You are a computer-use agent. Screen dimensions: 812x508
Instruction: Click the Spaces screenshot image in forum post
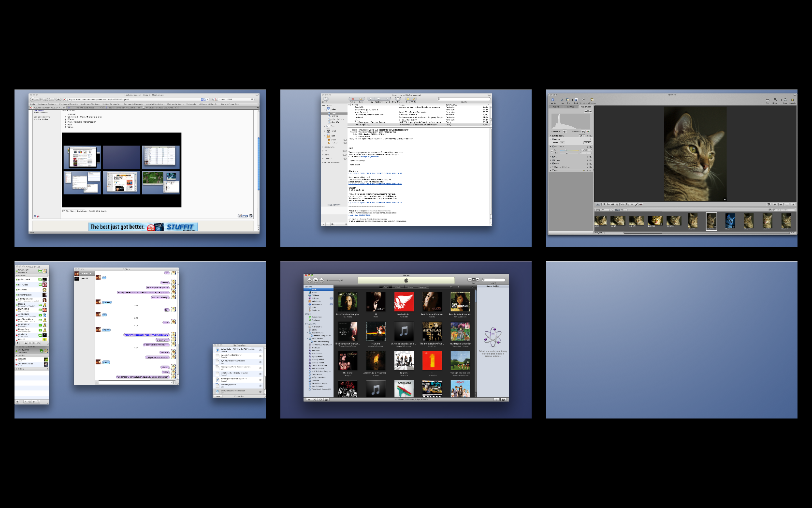tap(121, 170)
